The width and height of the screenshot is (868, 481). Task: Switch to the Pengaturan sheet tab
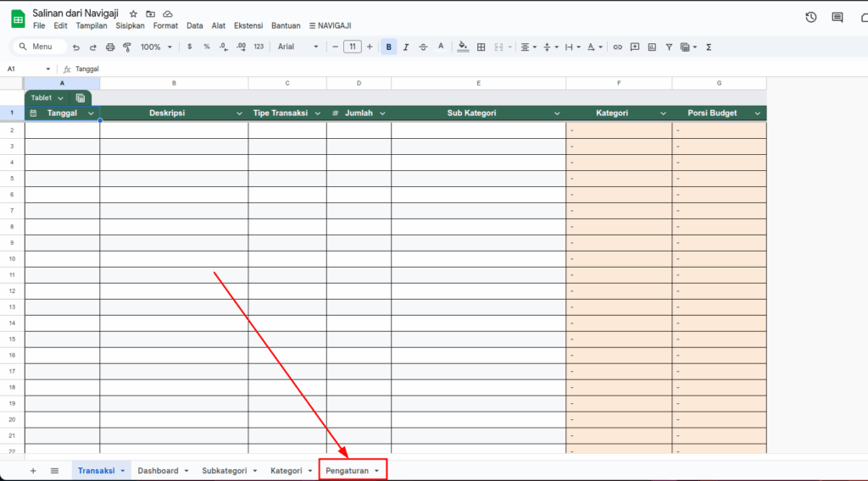[353, 470]
